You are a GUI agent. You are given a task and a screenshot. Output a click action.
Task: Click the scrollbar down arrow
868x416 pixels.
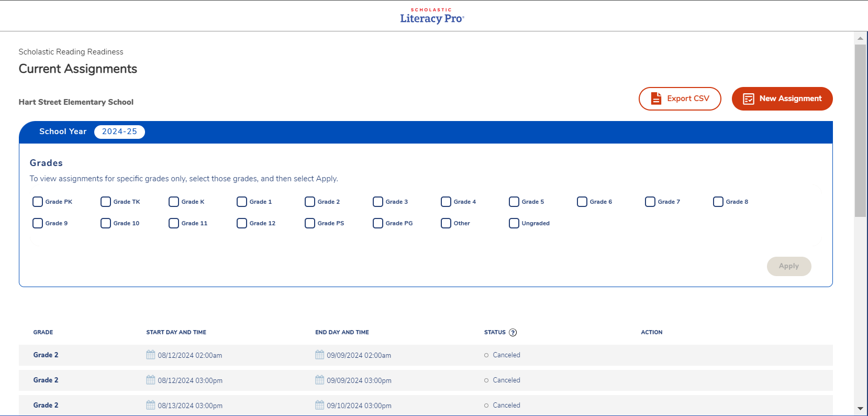pos(860,408)
